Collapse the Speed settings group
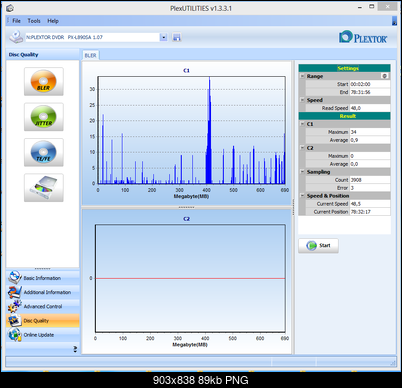The height and width of the screenshot is (388, 402). [x=302, y=100]
